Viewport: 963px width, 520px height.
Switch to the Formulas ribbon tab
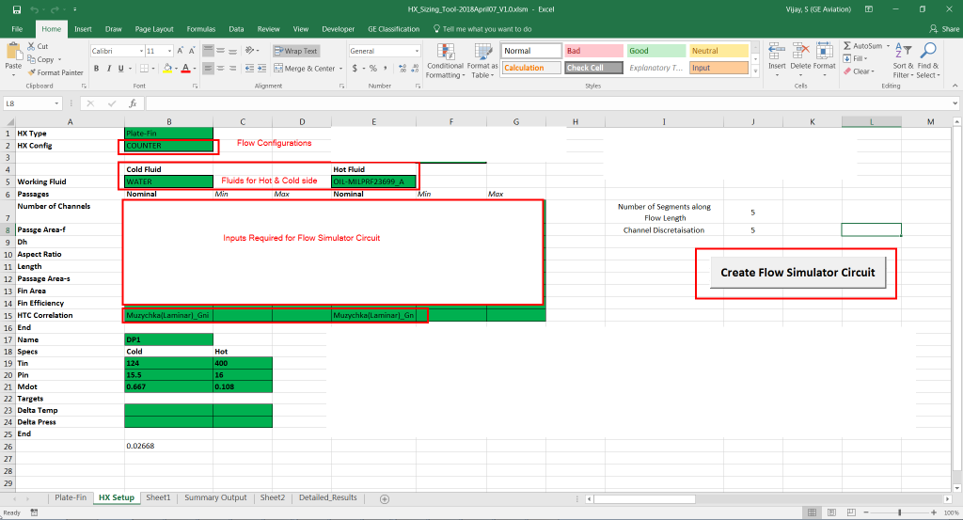201,29
